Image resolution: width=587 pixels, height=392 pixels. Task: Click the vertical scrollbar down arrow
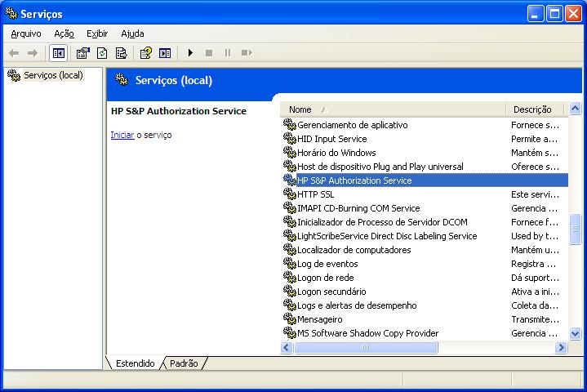[x=576, y=333]
